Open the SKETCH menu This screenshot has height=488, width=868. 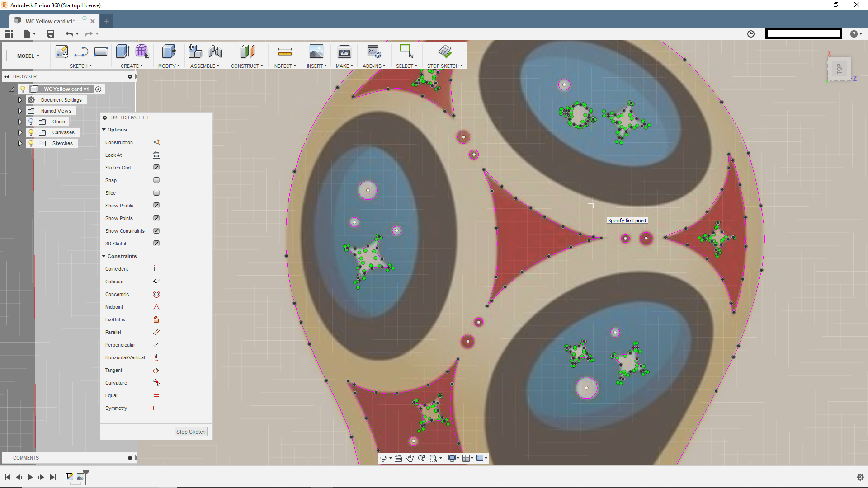[x=80, y=66]
